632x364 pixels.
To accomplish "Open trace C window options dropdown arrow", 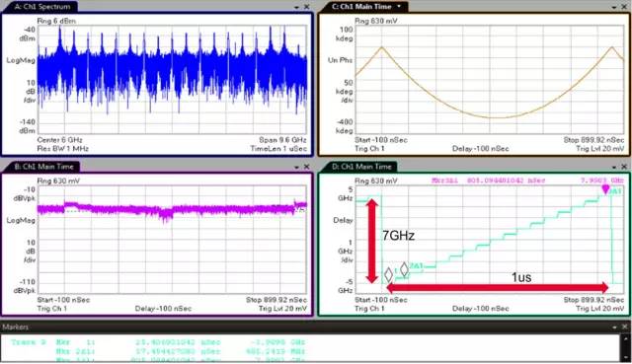I will pyautogui.click(x=614, y=7).
